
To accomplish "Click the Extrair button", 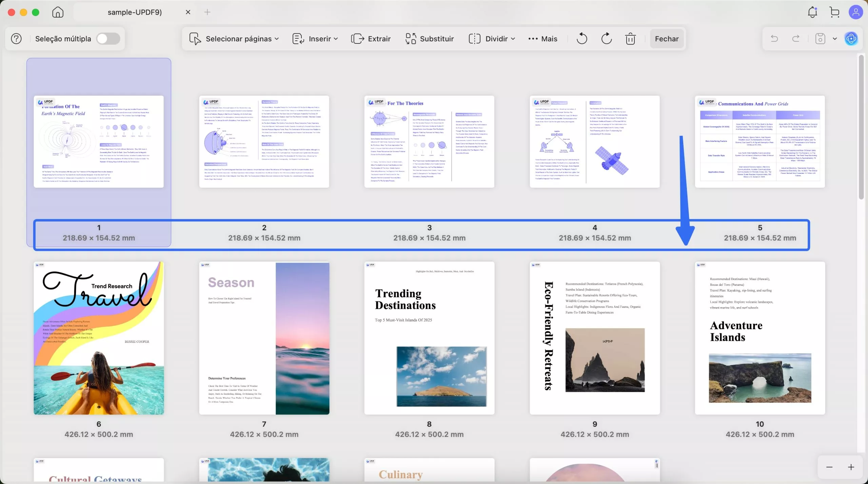I will click(x=371, y=39).
